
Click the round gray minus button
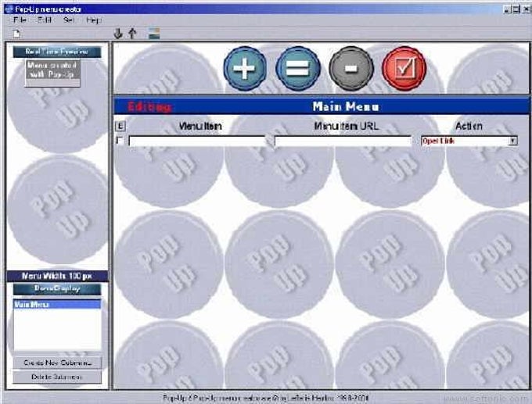point(351,68)
